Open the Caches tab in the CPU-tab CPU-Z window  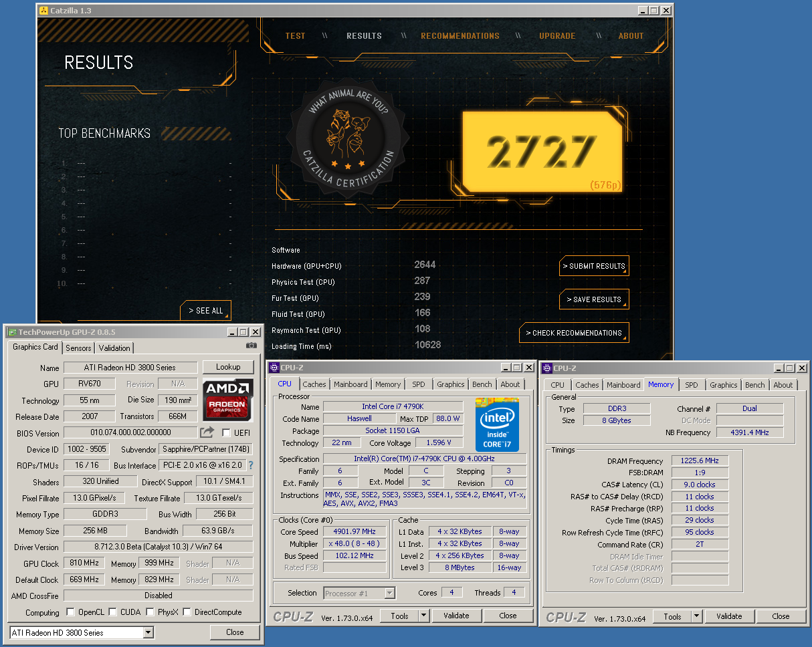point(314,384)
